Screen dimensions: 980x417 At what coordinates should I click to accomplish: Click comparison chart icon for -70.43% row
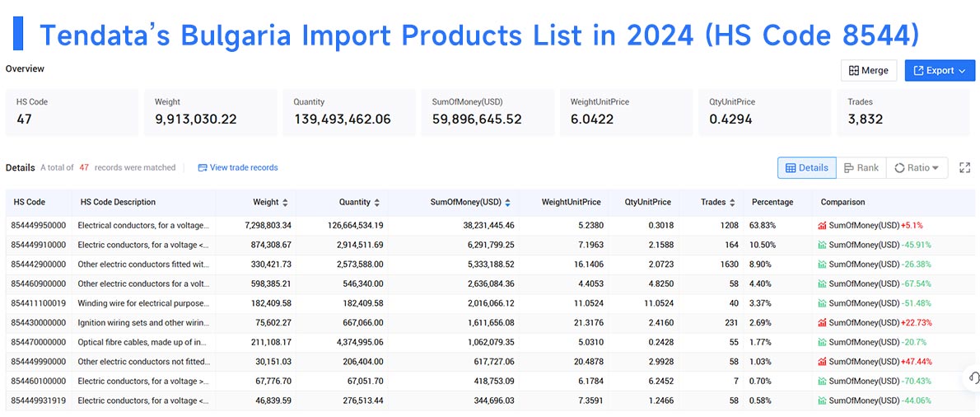822,381
